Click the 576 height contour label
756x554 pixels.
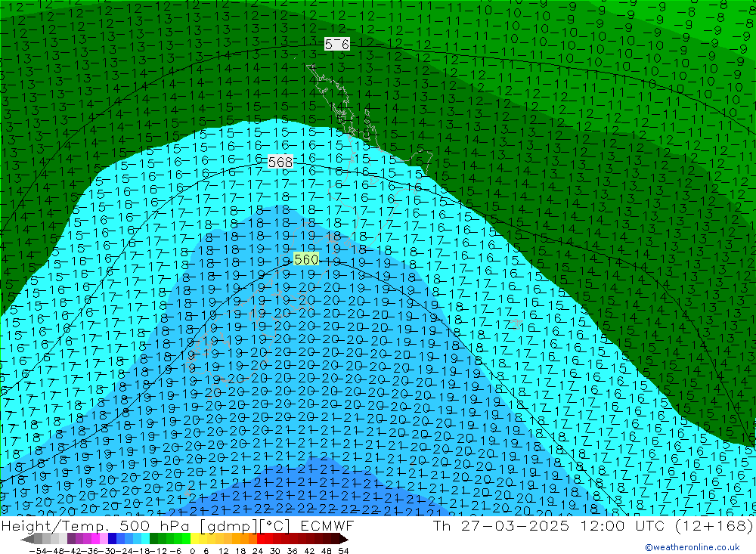coord(336,45)
